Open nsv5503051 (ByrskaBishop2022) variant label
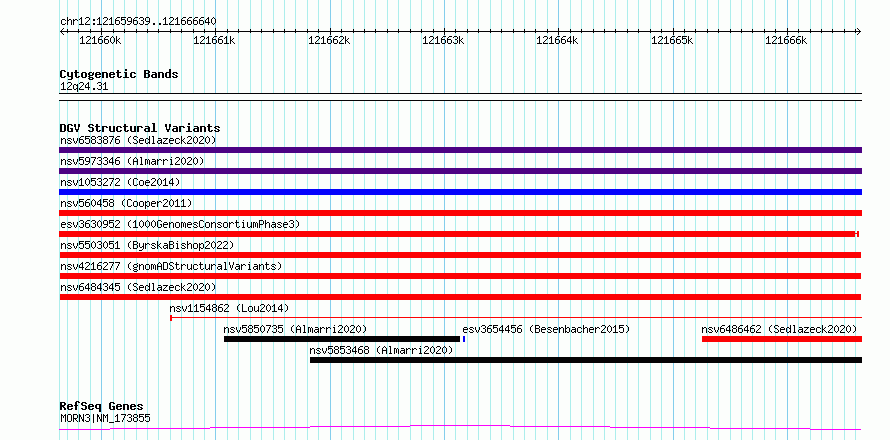Viewport: 890px width, 440px height. click(x=147, y=245)
